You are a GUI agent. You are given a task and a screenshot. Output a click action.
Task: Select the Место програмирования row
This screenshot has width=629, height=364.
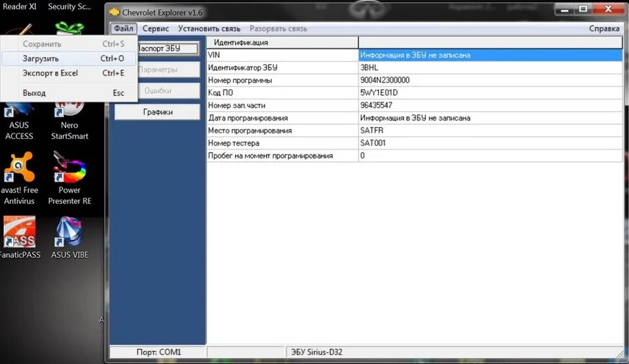[x=282, y=130]
